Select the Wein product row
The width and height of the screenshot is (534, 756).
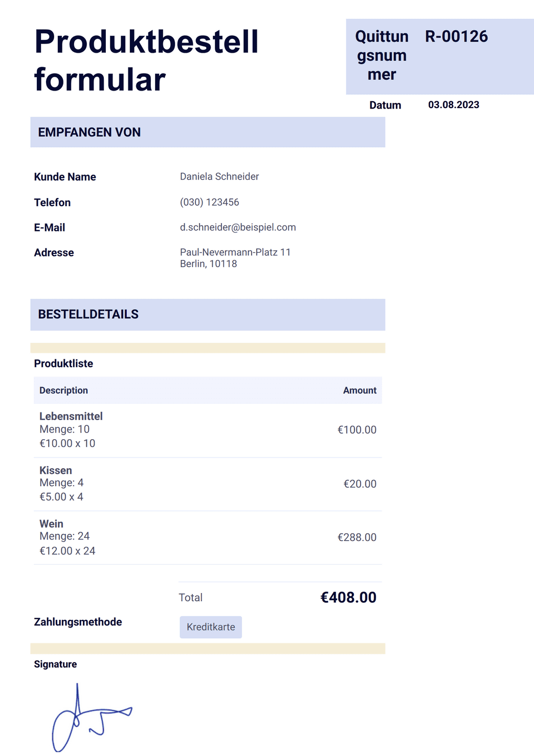[208, 537]
